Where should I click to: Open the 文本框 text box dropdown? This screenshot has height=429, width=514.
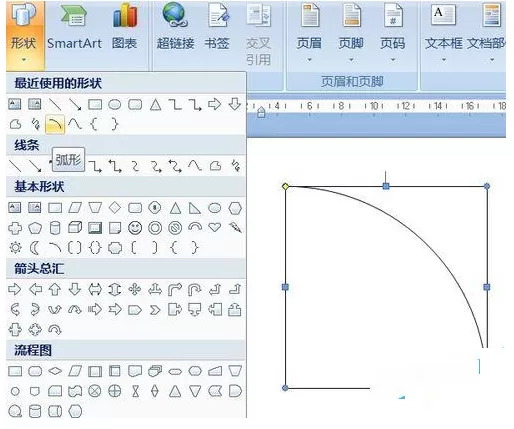(x=443, y=33)
